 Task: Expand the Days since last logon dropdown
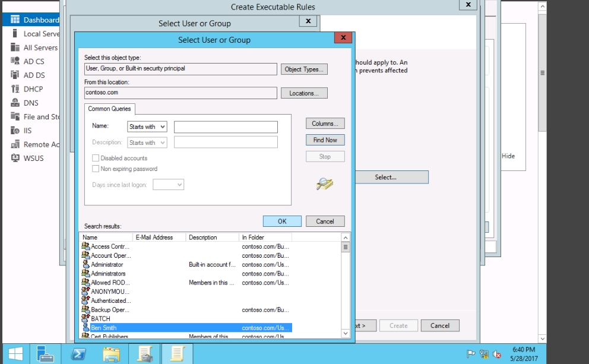click(x=169, y=185)
